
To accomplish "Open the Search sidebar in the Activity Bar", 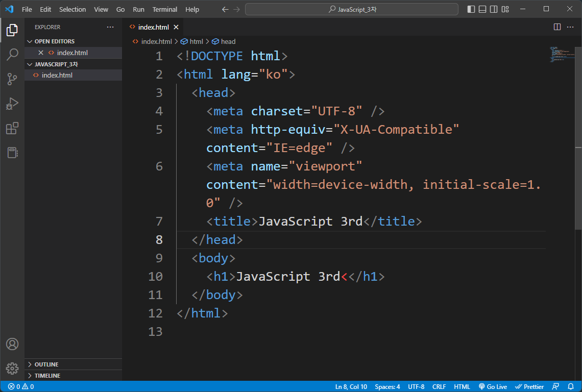I will (12, 55).
